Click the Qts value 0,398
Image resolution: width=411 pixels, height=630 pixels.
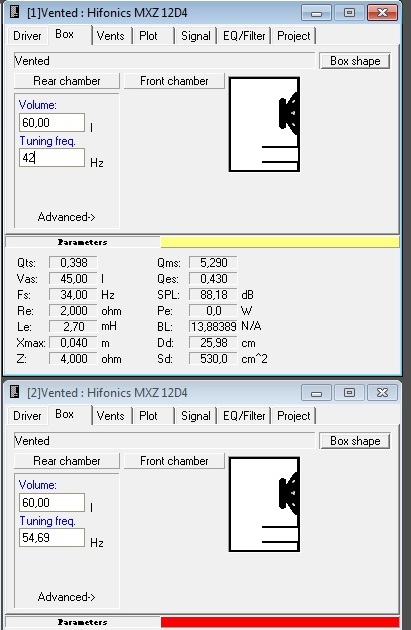(73, 263)
